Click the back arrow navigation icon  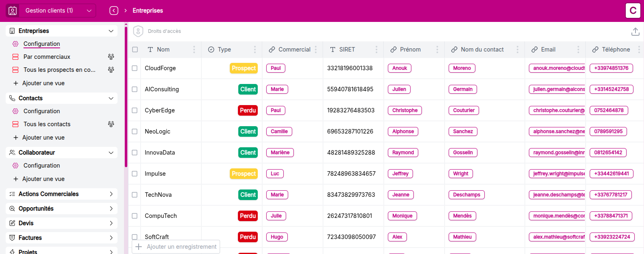pos(114,11)
